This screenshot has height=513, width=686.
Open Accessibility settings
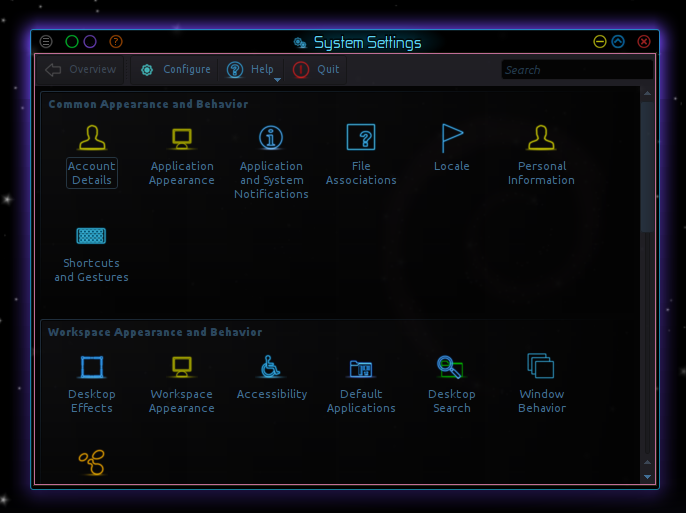coord(272,378)
